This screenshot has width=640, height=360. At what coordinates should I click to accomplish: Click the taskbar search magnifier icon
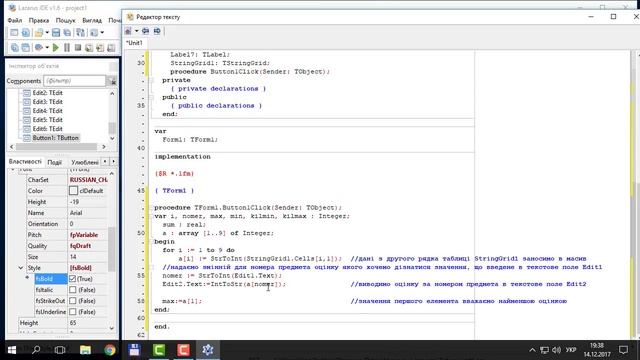pyautogui.click(x=36, y=350)
